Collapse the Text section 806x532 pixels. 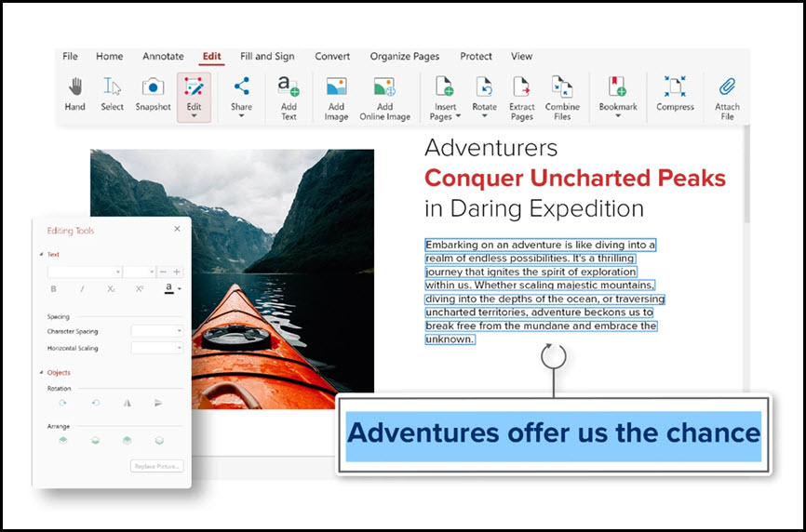41,254
